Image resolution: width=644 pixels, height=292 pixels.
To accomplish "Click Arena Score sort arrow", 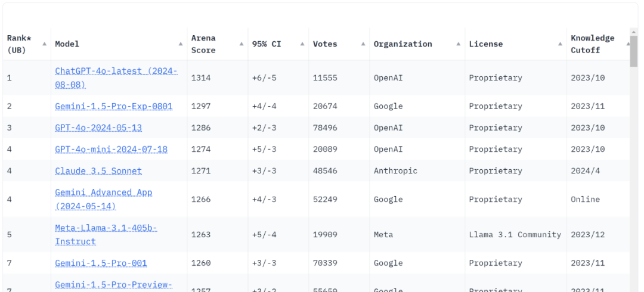I will tap(241, 44).
